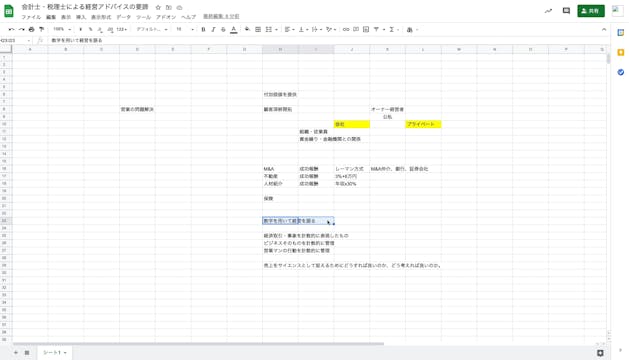Open the 表示形式 menu
The width and height of the screenshot is (629, 360).
[x=101, y=17]
